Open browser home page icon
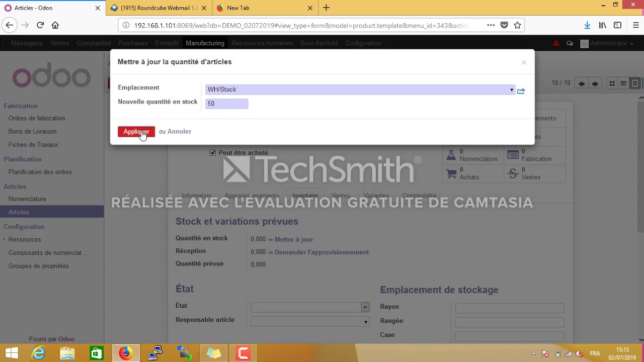Image resolution: width=644 pixels, height=362 pixels. [x=55, y=25]
